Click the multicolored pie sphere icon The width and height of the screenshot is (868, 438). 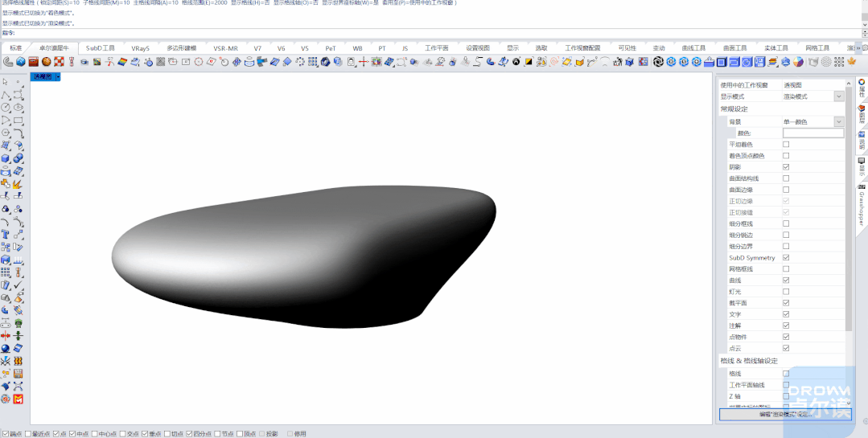click(x=799, y=62)
